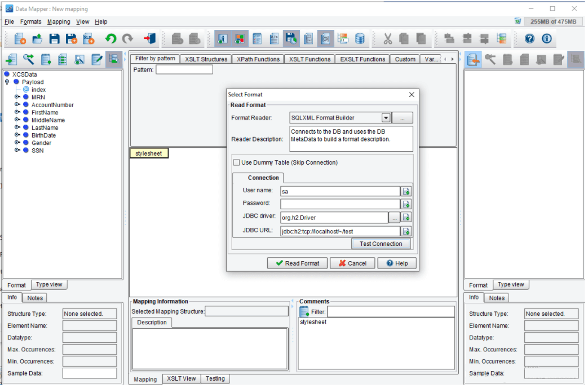Switch to the XSLT Structures tab
The width and height of the screenshot is (588, 388).
(206, 59)
